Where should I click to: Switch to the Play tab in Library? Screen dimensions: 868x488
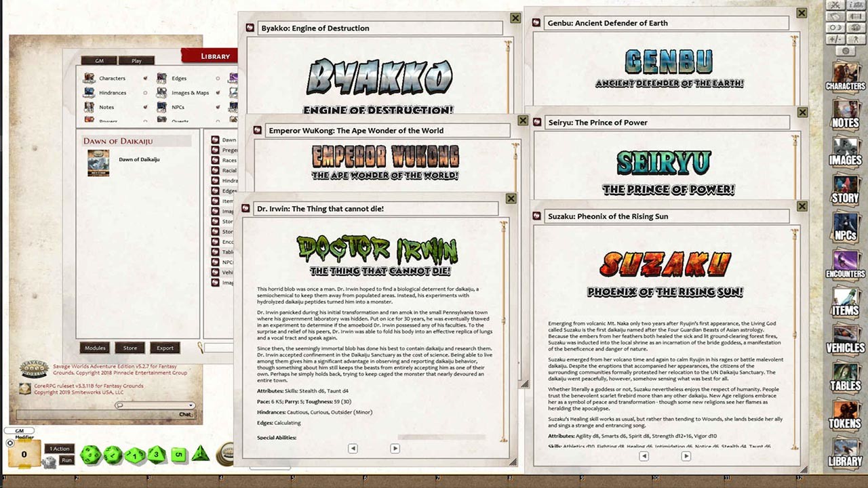[x=136, y=61]
